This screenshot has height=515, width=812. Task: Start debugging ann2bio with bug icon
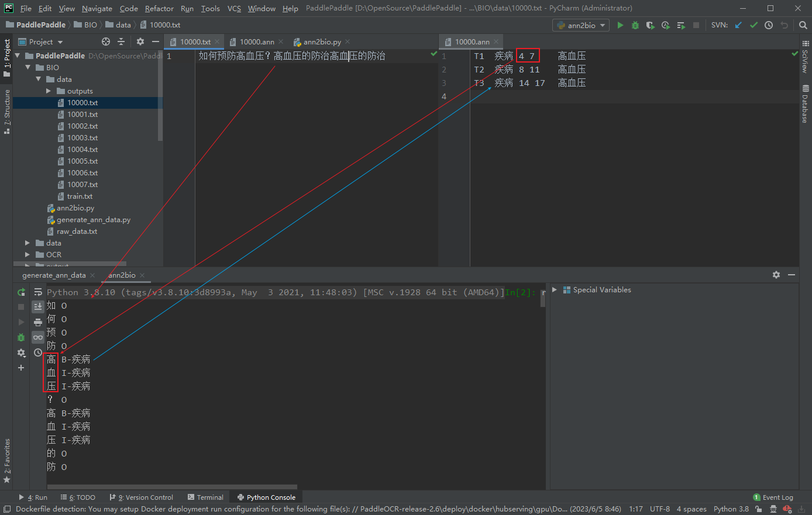(x=635, y=25)
